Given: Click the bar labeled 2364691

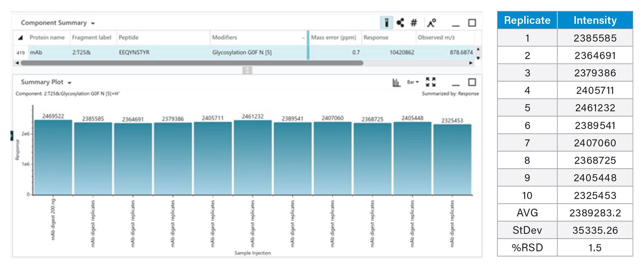Looking at the screenshot, I should [133, 159].
